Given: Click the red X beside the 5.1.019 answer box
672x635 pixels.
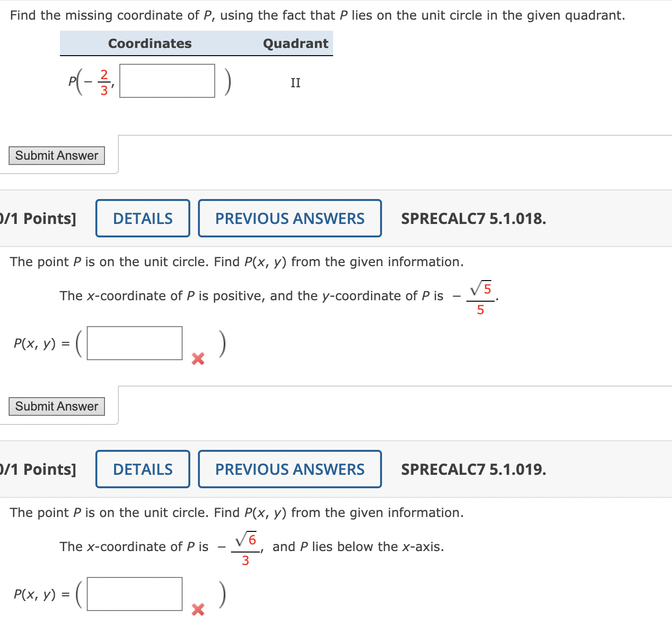Looking at the screenshot, I should click(x=197, y=610).
